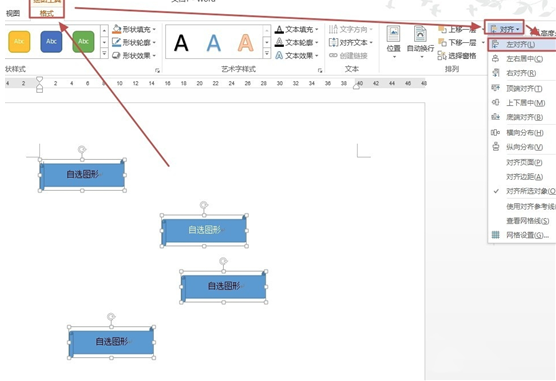Click the first-line indent marker on ruler
The image size is (556, 381).
[x=39, y=79]
